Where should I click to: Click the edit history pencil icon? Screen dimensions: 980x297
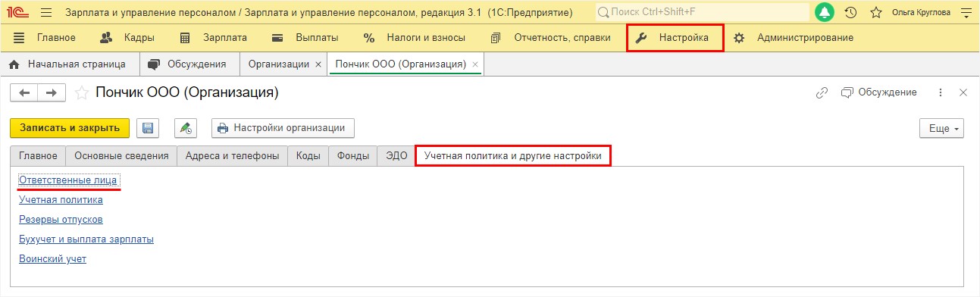click(186, 128)
